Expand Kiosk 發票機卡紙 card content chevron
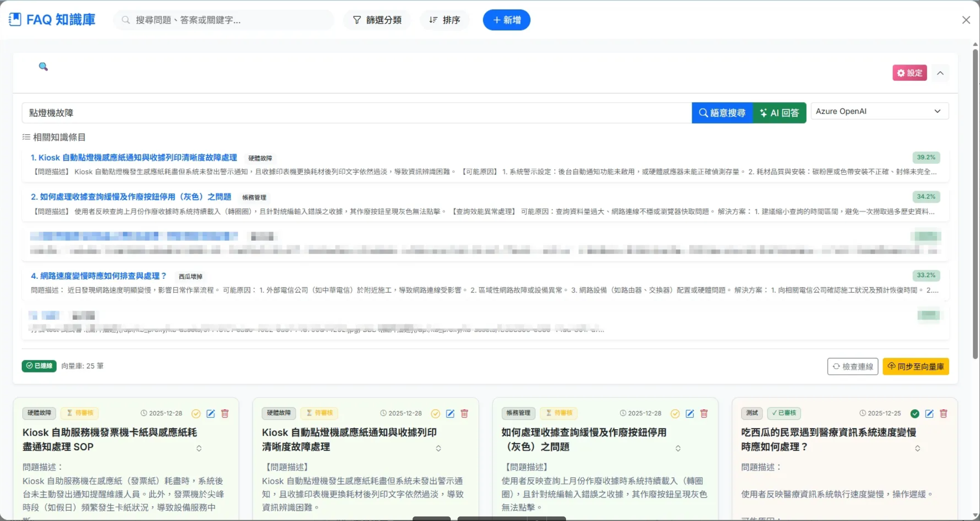The image size is (980, 521). [199, 448]
